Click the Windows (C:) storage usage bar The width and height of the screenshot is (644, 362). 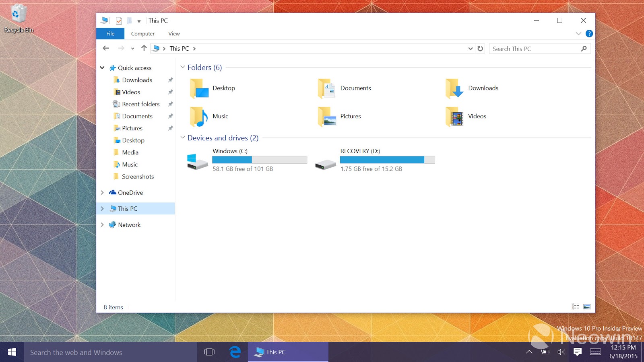coord(260,160)
